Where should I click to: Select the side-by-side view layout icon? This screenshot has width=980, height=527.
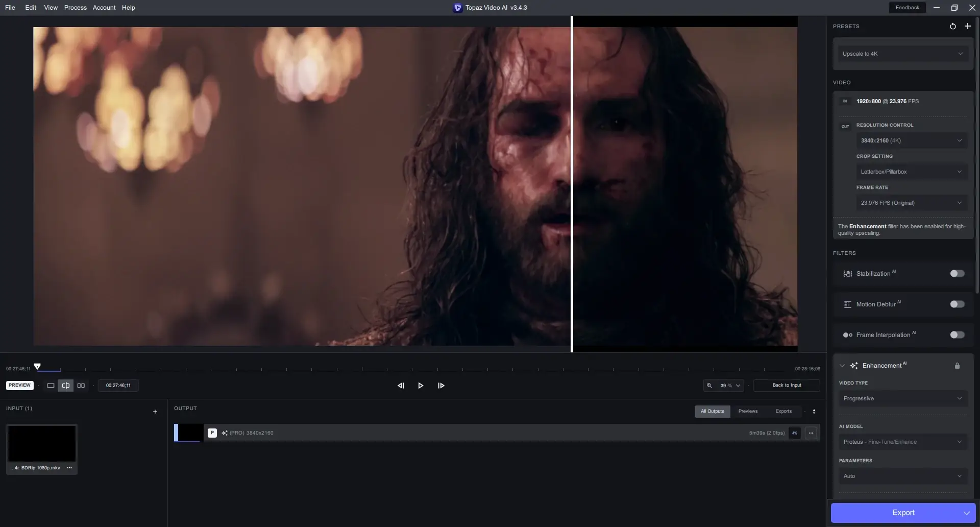pyautogui.click(x=81, y=386)
